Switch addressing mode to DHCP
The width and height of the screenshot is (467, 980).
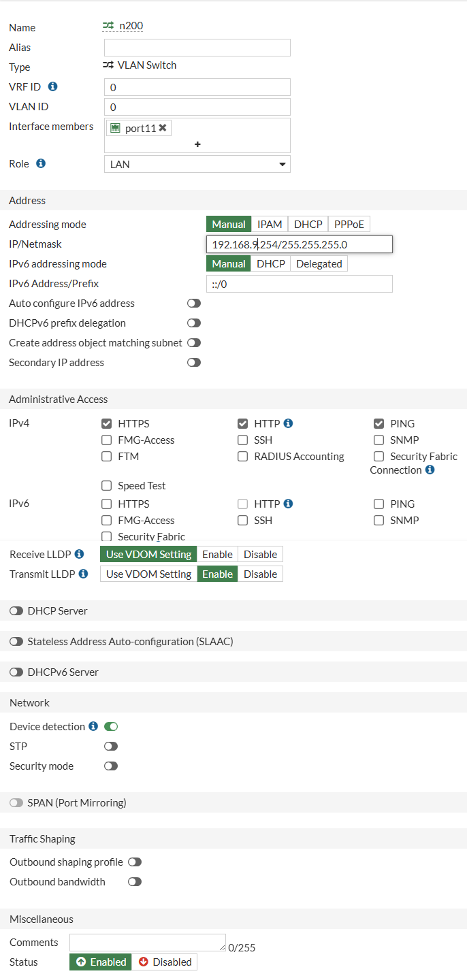[308, 225]
